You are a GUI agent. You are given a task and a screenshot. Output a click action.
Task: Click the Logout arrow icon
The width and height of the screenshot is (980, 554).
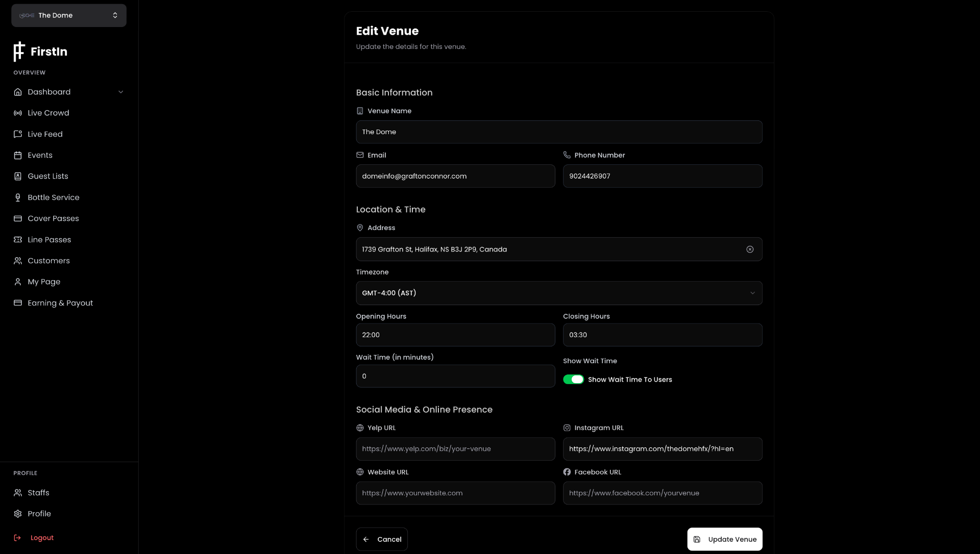(x=17, y=538)
